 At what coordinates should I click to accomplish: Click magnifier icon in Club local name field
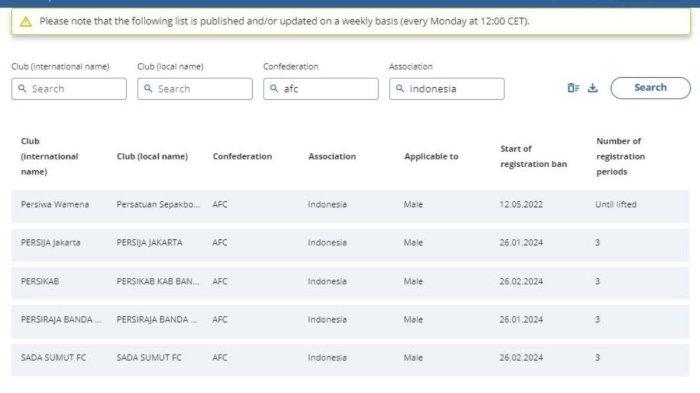[x=148, y=88]
